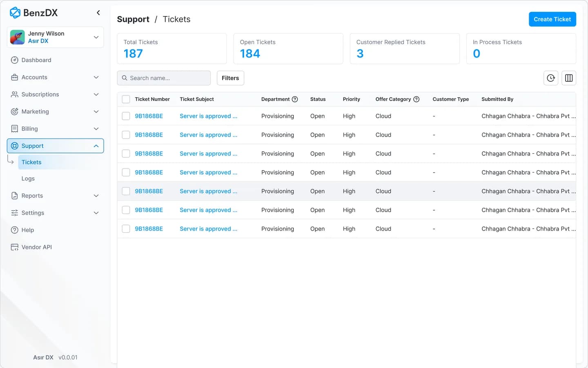588x368 pixels.
Task: Open the Vendor API menu item
Action: click(x=55, y=247)
